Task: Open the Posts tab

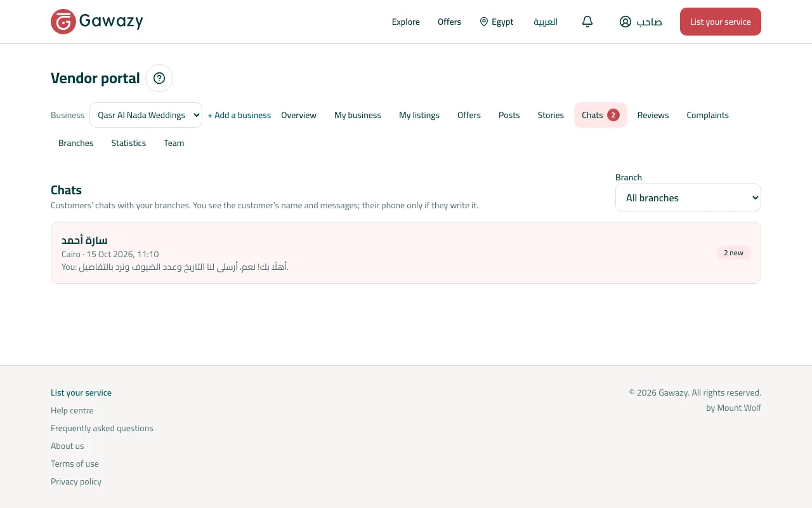Action: (509, 115)
